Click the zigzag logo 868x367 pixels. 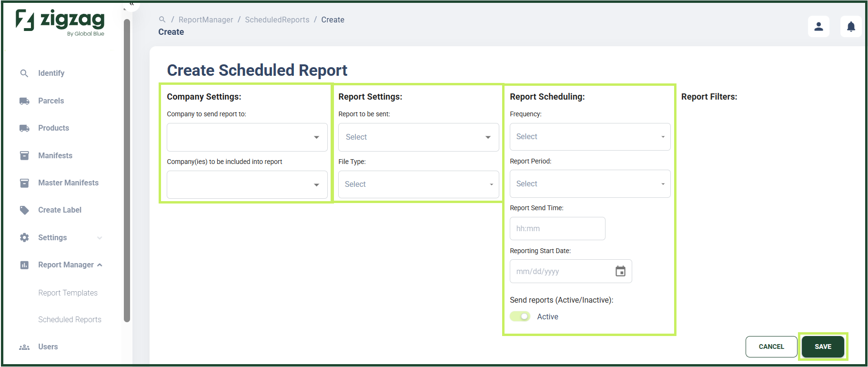(x=60, y=22)
